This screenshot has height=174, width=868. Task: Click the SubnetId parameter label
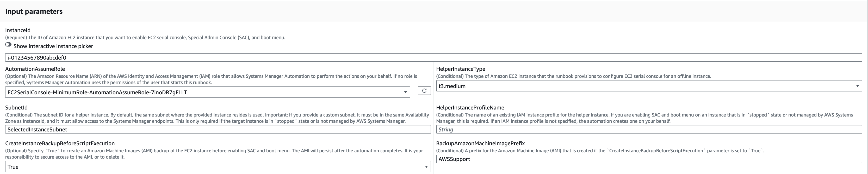(16, 107)
